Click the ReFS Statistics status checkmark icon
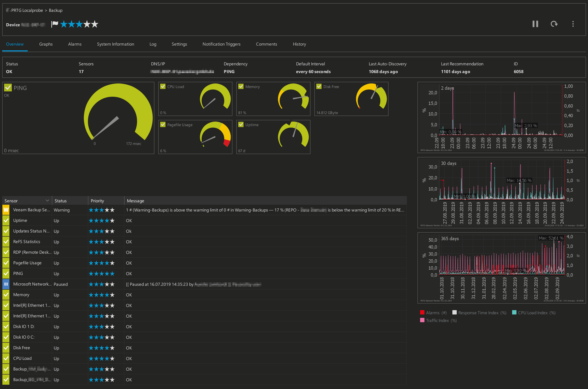 click(6, 242)
